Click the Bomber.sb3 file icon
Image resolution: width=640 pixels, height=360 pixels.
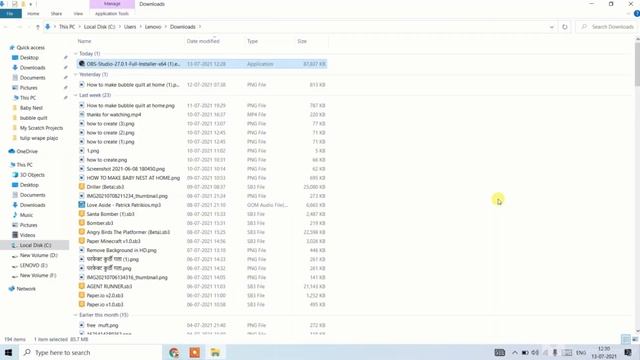(82, 223)
